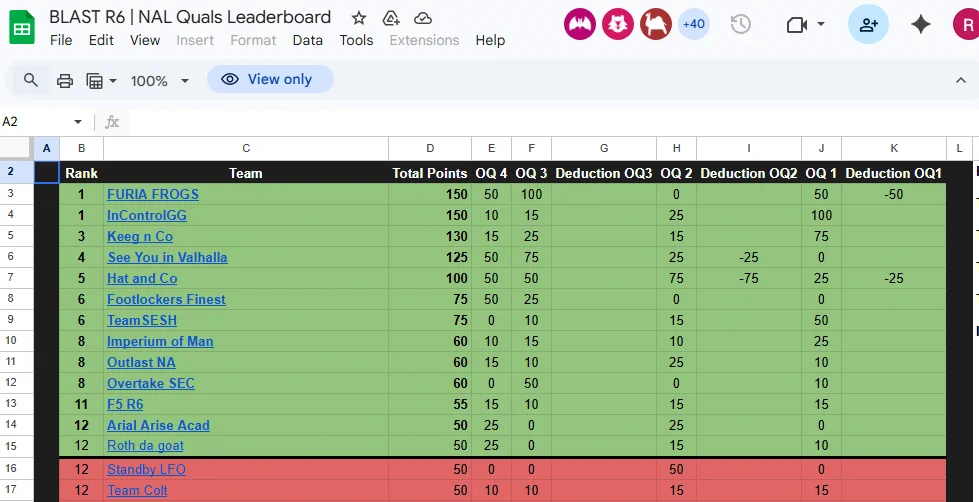Screen dimensions: 979x502
Task: Select Keeg n Co total 130 cell
Action: coord(430,237)
